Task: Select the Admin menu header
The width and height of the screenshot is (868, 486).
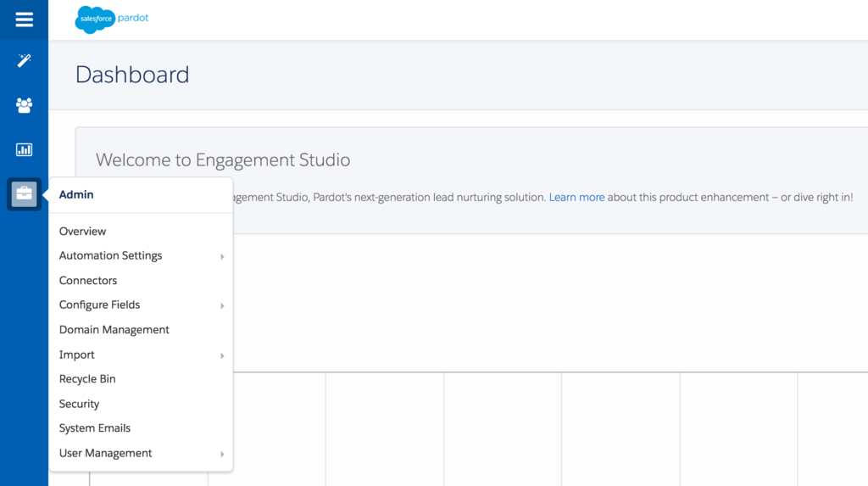Action: coord(76,194)
